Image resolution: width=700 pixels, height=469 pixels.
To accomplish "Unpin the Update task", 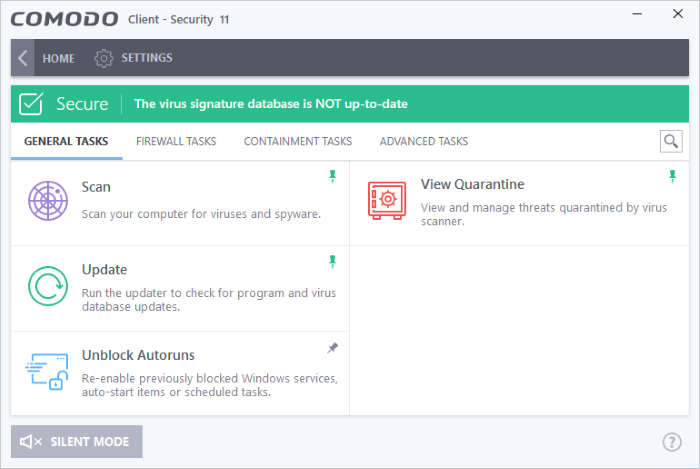I will pos(332,261).
